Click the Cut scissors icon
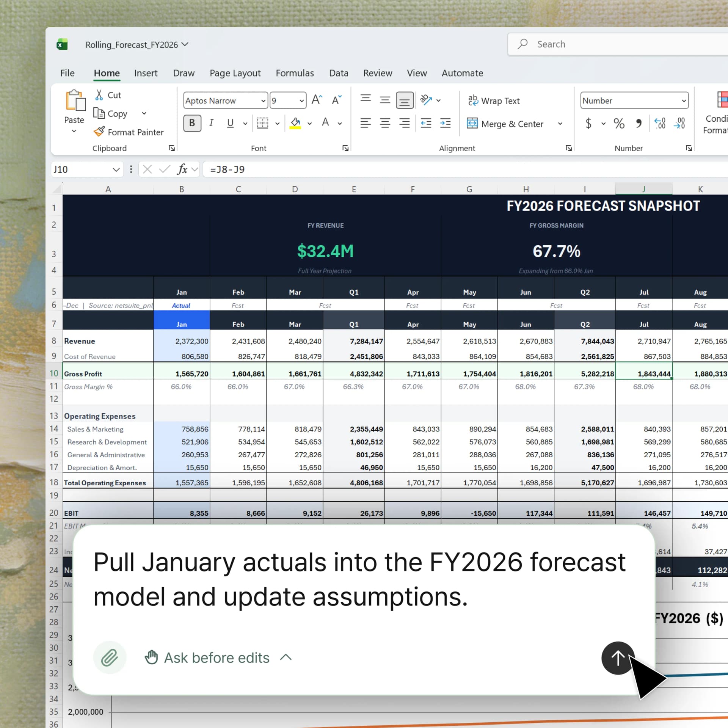Viewport: 728px width, 728px height. point(99,95)
